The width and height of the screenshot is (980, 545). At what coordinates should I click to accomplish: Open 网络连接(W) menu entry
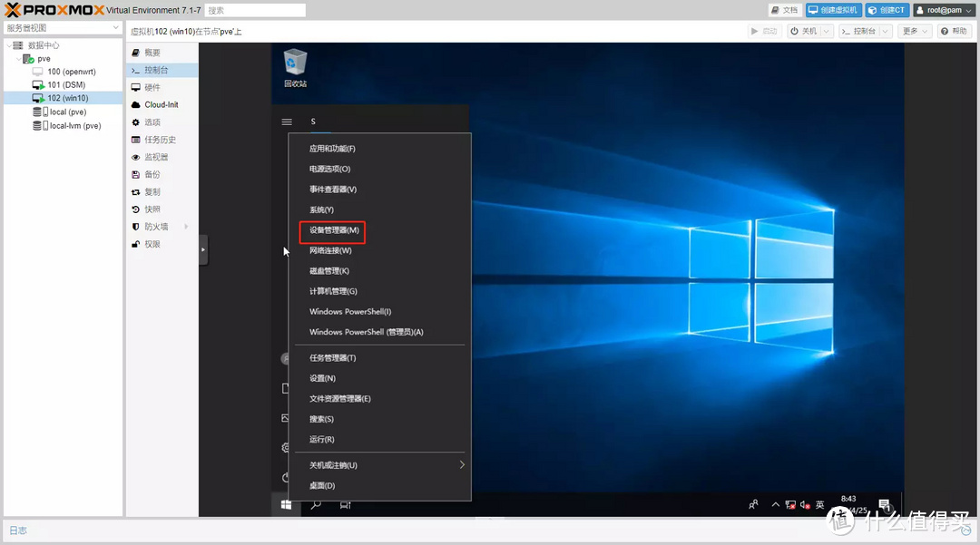pyautogui.click(x=330, y=251)
